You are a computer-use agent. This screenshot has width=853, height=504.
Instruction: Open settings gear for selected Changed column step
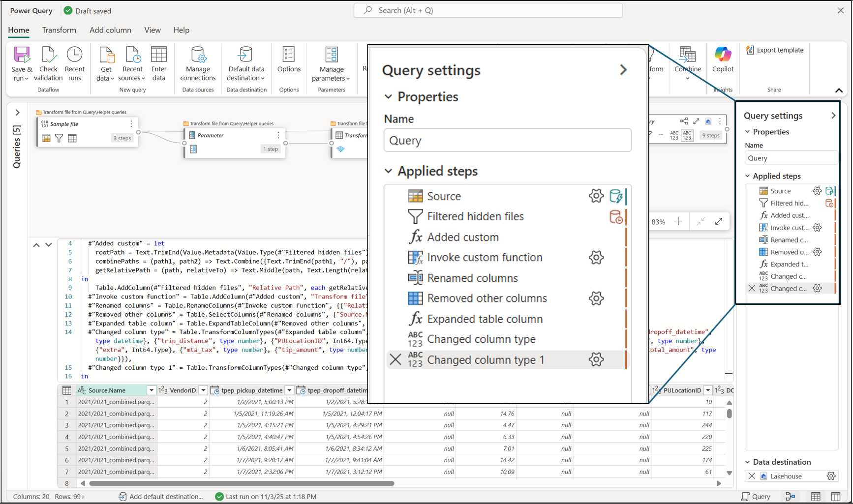(817, 289)
